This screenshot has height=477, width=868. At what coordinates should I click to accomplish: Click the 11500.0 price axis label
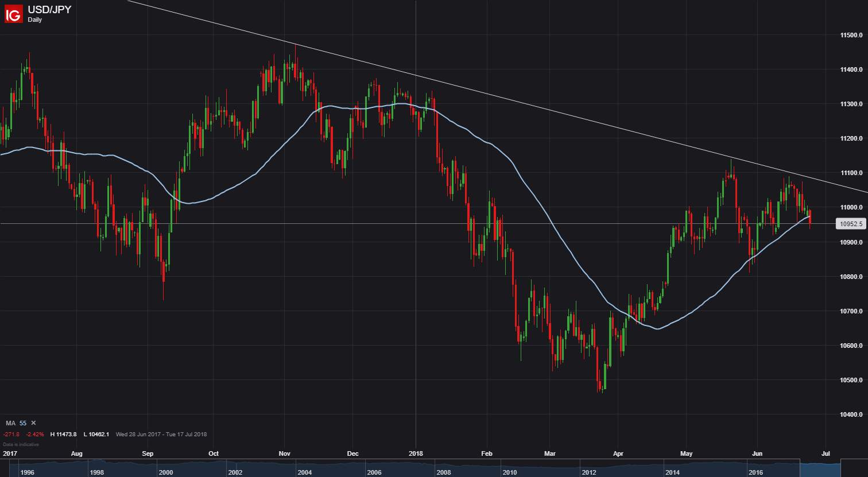coord(851,36)
